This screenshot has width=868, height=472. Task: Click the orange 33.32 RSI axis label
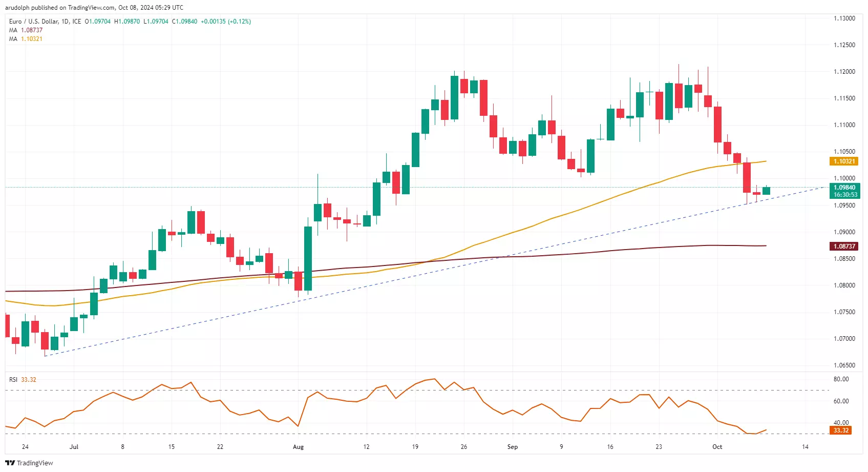841,430
